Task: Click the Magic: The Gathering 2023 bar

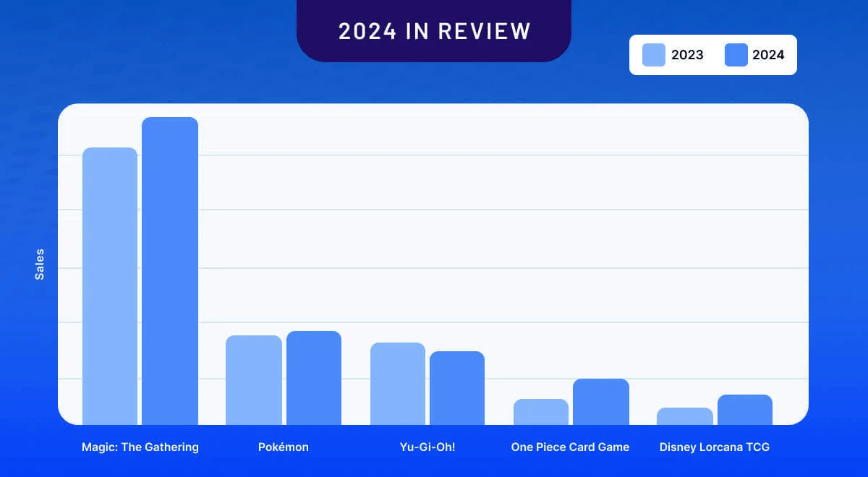Action: [110, 286]
